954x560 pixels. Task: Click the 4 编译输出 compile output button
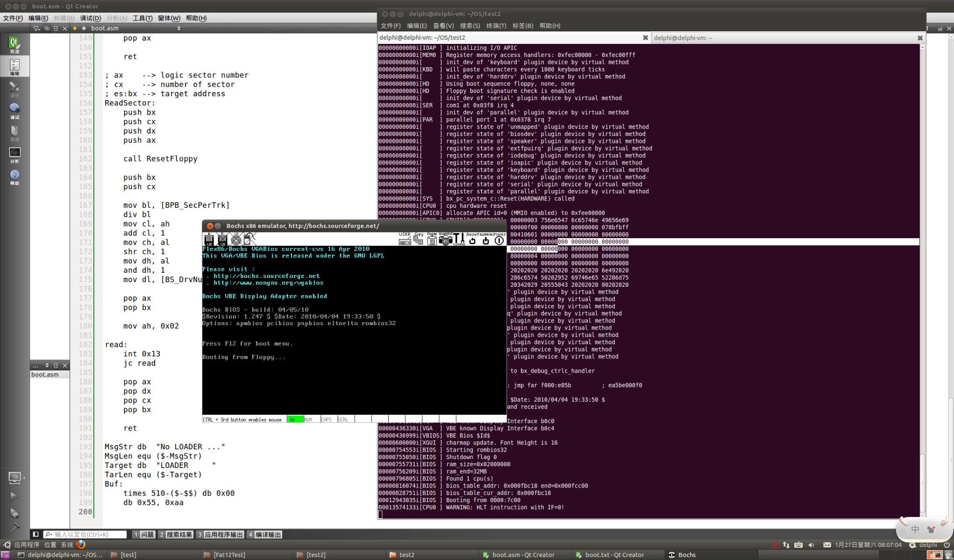[x=264, y=534]
